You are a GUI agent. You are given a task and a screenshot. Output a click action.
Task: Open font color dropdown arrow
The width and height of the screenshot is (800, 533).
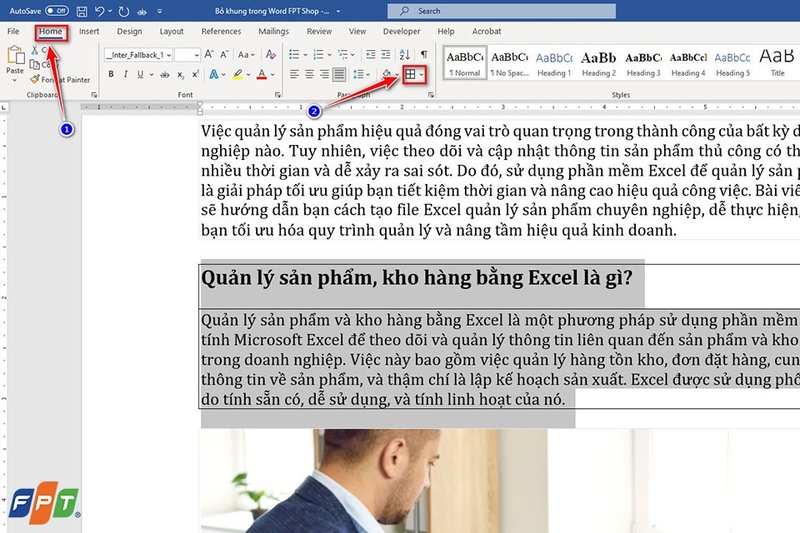[x=273, y=75]
